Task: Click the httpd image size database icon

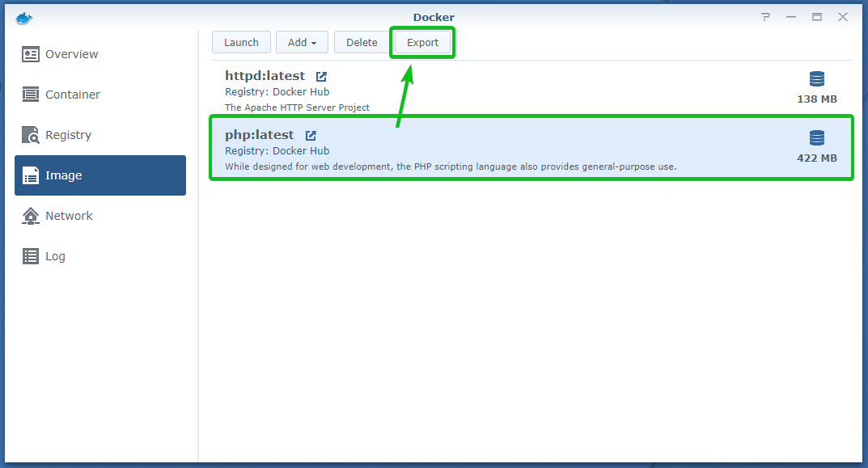Action: tap(816, 79)
